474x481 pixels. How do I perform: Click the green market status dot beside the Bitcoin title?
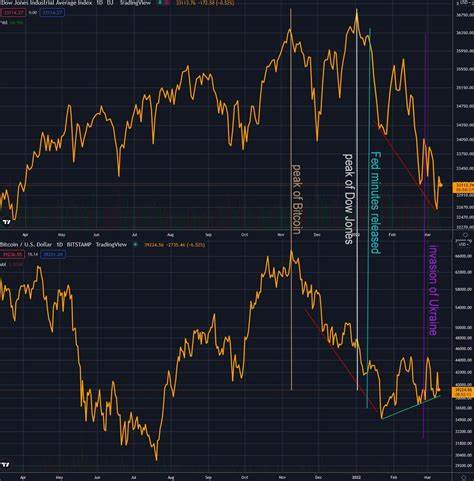tap(135, 245)
